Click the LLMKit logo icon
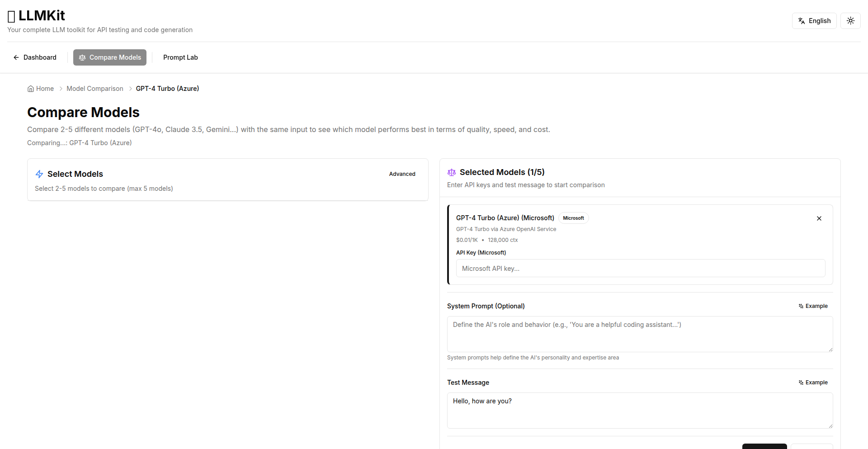Image resolution: width=868 pixels, height=449 pixels. tap(12, 17)
